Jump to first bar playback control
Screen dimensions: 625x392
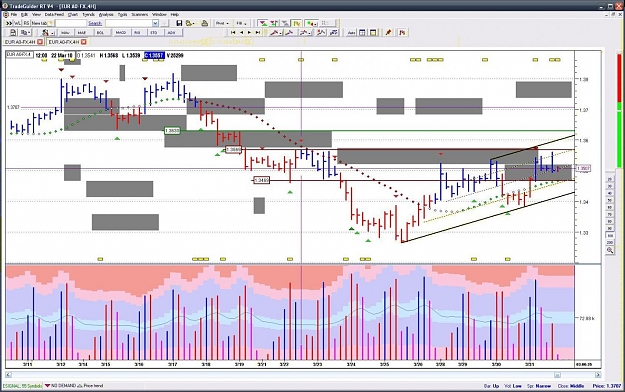coord(233,33)
